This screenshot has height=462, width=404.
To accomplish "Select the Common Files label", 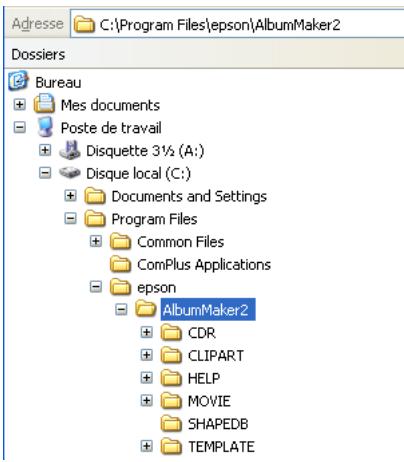I will click(180, 242).
